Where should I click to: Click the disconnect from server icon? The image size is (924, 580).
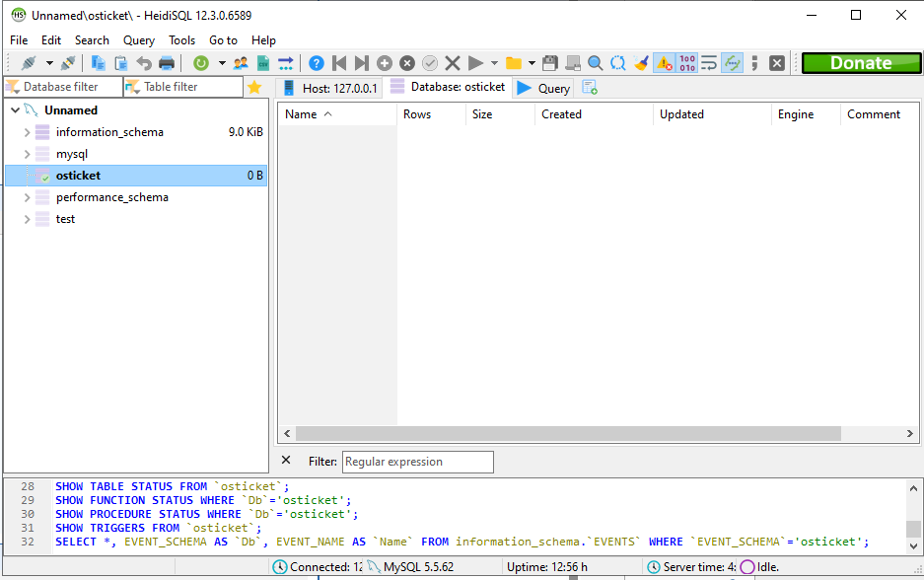[x=68, y=63]
